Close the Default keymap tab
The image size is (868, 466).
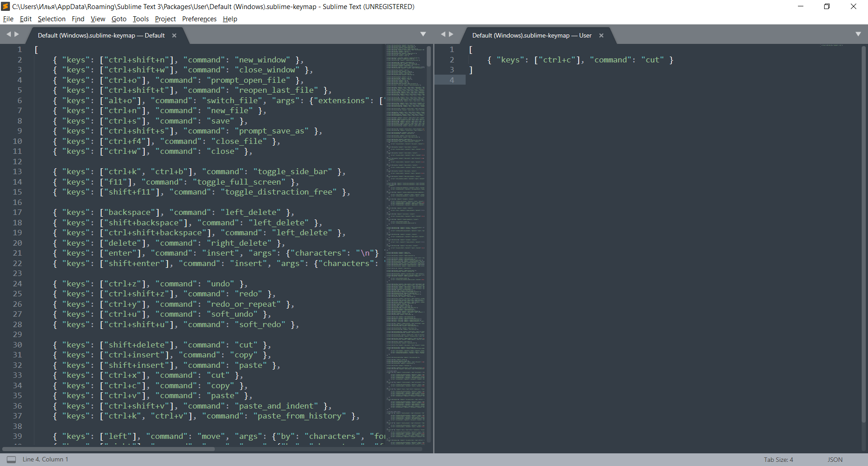click(174, 35)
